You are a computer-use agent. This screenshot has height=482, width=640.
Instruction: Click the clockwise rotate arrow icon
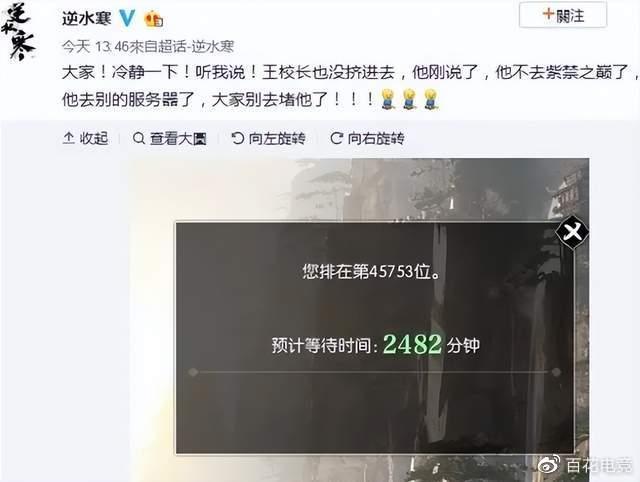(x=336, y=138)
